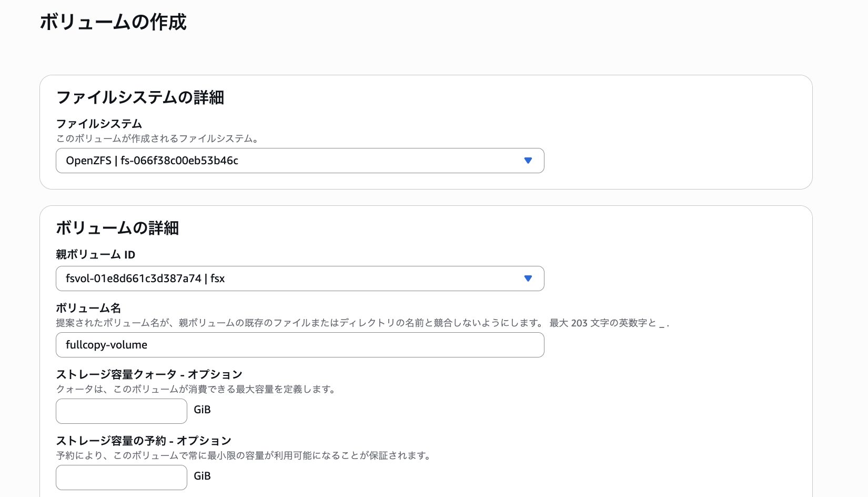868x497 pixels.
Task: Click the ボリュームの作成 page title
Action: point(113,22)
